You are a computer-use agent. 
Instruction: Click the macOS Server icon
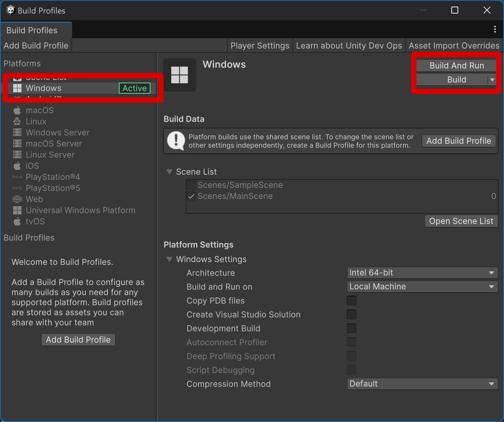coord(17,144)
